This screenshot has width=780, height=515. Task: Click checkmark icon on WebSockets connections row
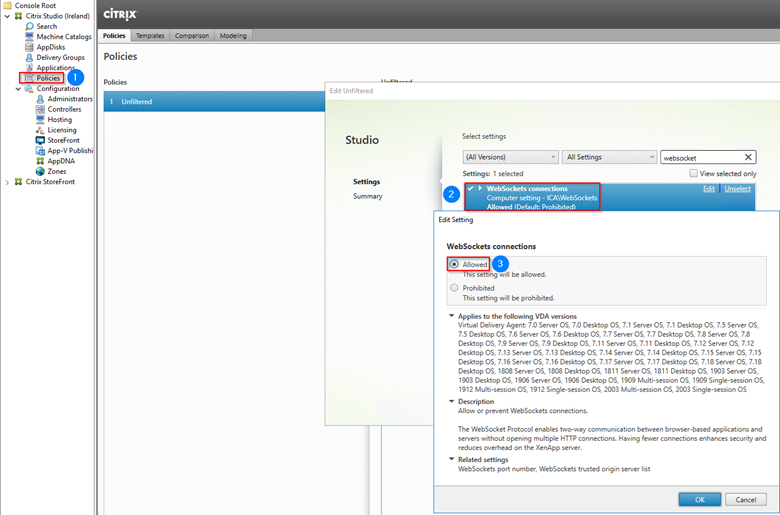tap(470, 189)
